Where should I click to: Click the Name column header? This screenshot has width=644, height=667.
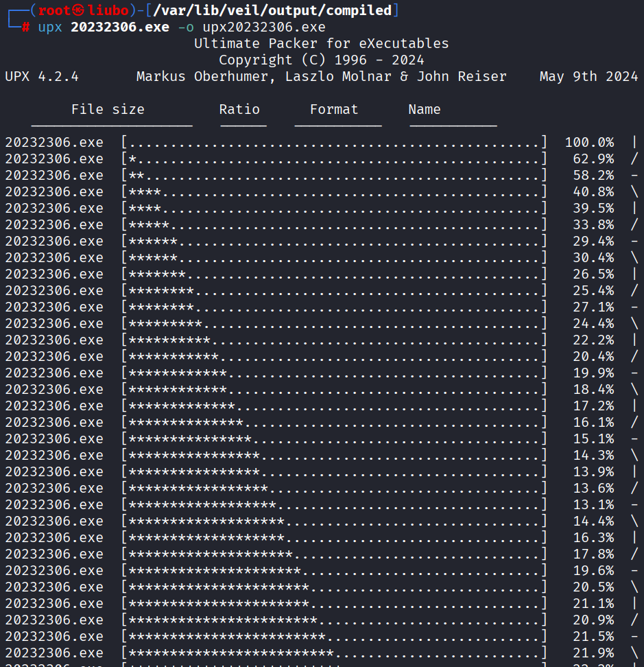(x=425, y=109)
